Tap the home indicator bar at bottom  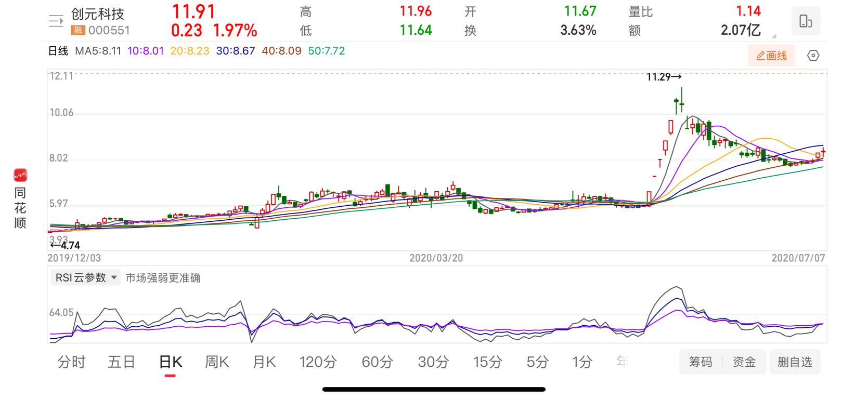(434, 389)
